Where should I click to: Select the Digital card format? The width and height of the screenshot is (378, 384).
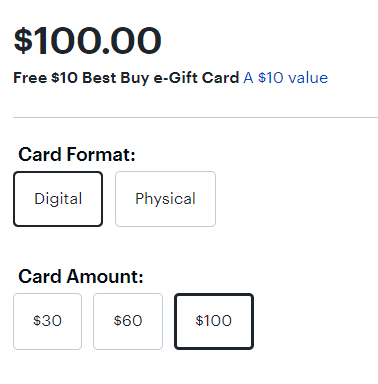(x=58, y=199)
